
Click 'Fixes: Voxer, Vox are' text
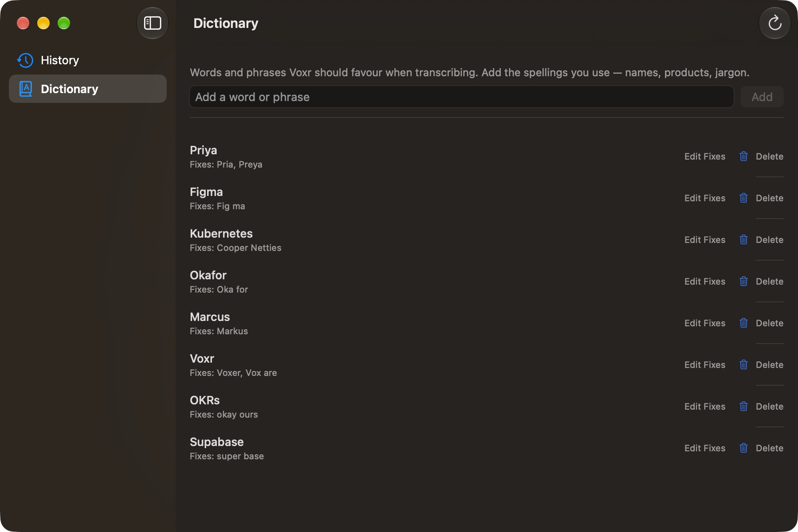[233, 373]
